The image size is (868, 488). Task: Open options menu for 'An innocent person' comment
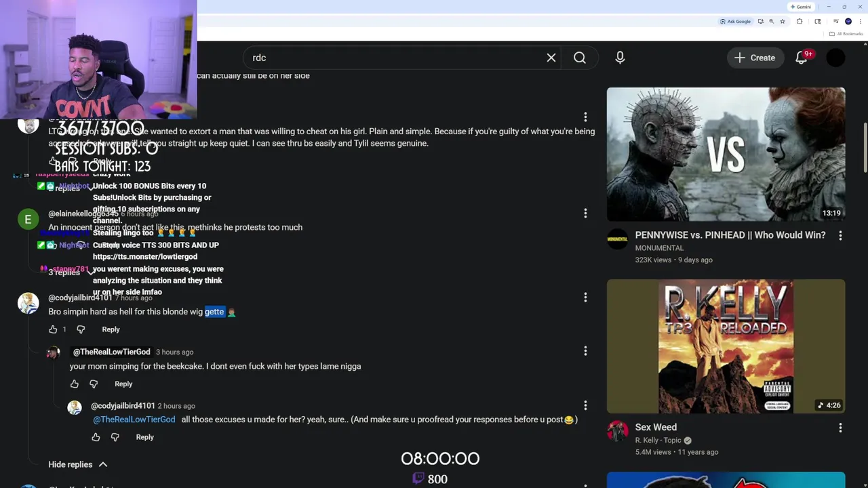(x=585, y=213)
